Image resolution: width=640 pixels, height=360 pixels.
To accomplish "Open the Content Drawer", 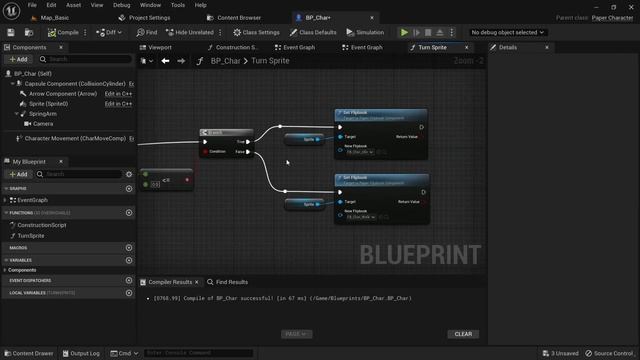I will [x=29, y=353].
